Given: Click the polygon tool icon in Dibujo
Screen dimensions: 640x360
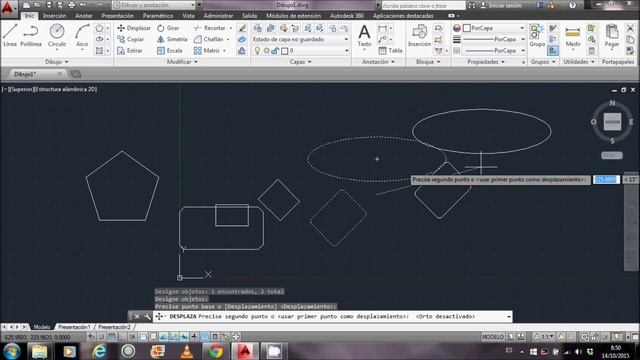Looking at the screenshot, I should (x=99, y=28).
